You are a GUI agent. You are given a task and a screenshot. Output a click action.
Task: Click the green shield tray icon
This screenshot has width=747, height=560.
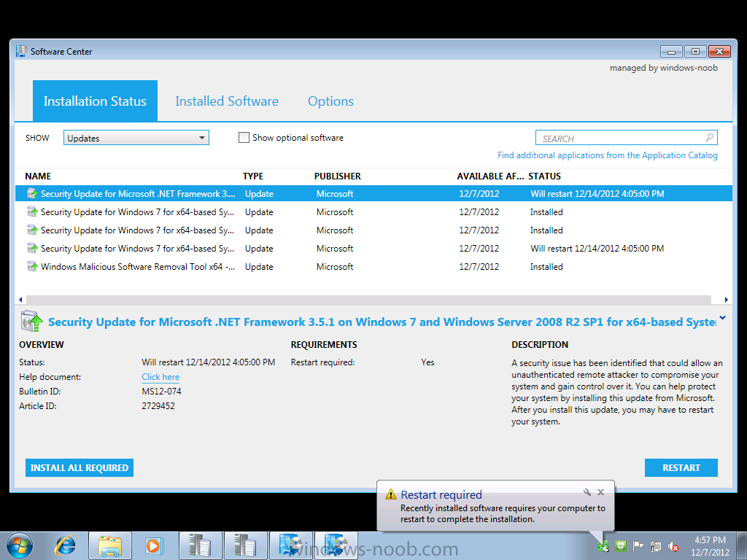620,545
